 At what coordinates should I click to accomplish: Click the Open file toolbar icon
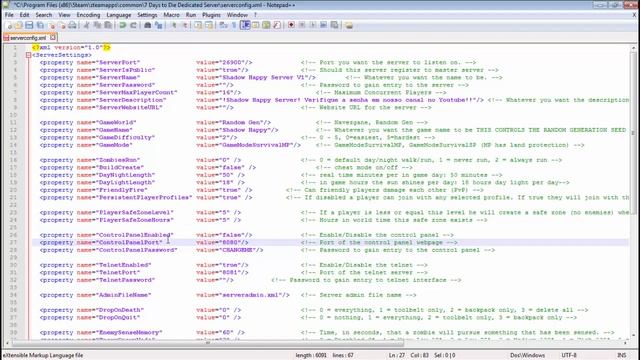click(19, 25)
